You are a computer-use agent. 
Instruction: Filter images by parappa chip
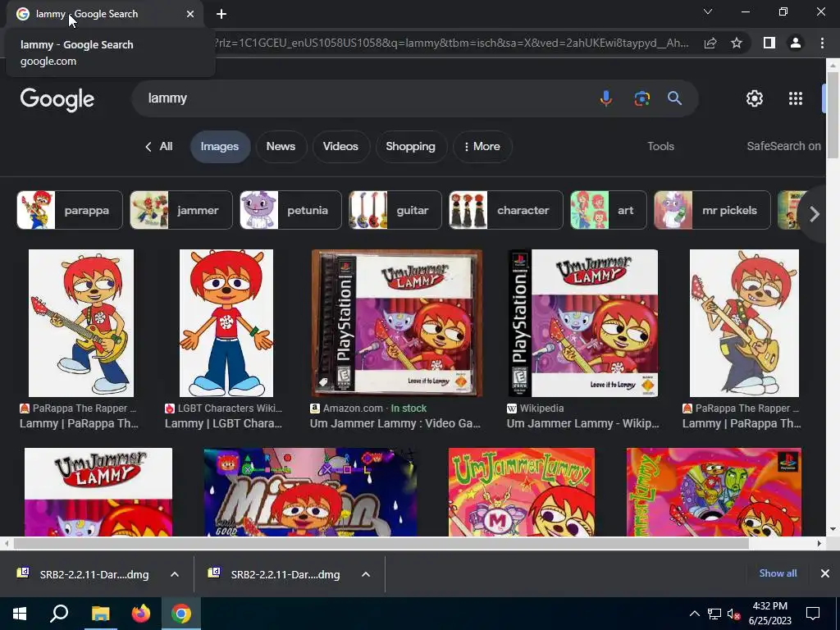(x=70, y=210)
